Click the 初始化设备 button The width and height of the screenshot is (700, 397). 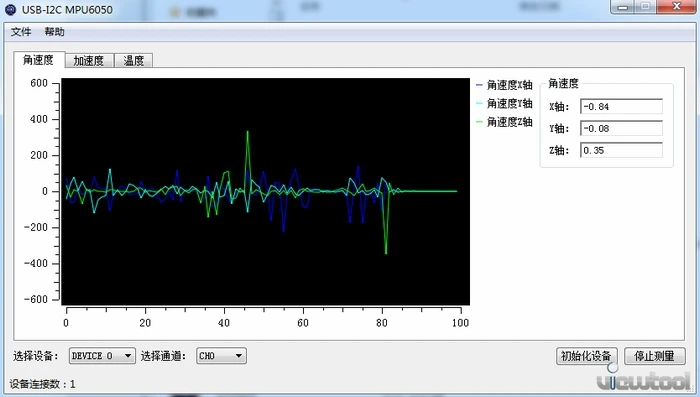click(x=587, y=356)
